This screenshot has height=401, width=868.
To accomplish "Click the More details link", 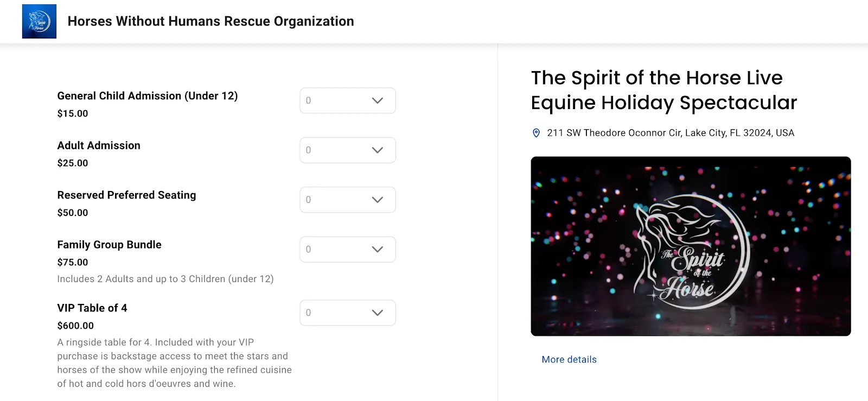I will tap(569, 359).
